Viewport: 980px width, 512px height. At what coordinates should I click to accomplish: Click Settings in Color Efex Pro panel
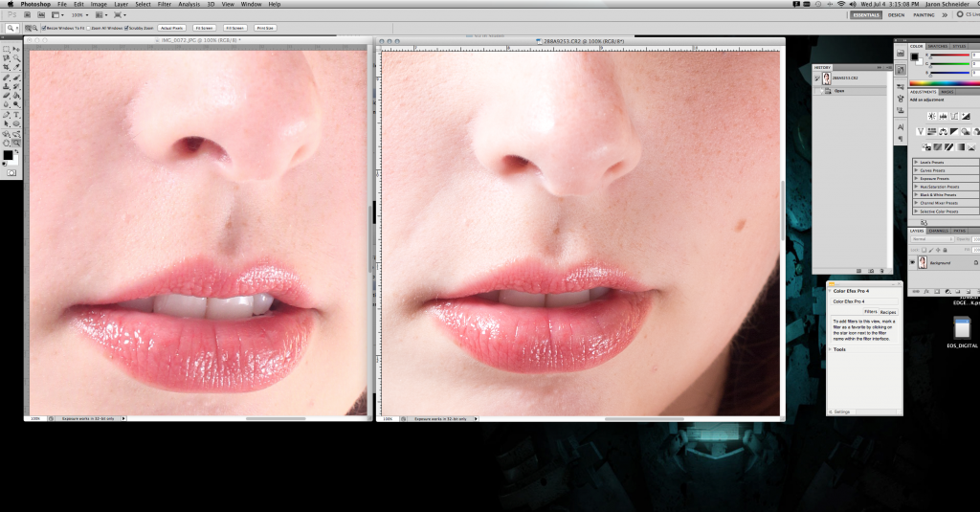coord(840,412)
